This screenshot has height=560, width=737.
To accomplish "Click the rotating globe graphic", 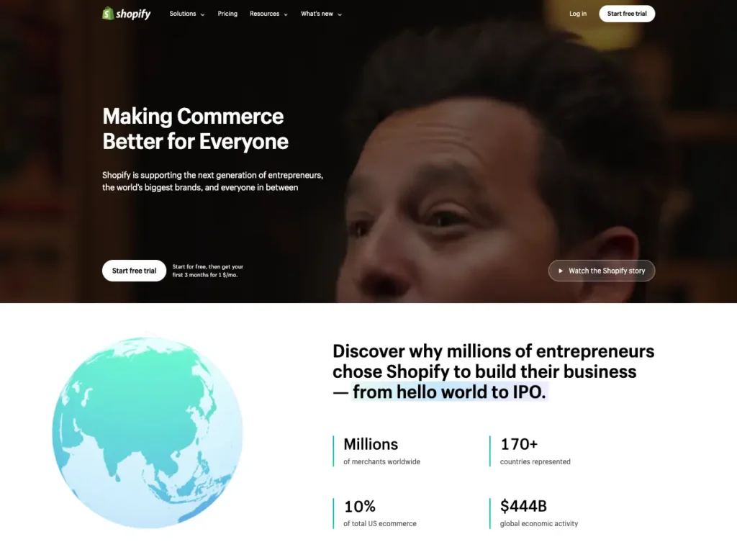I will tap(148, 432).
